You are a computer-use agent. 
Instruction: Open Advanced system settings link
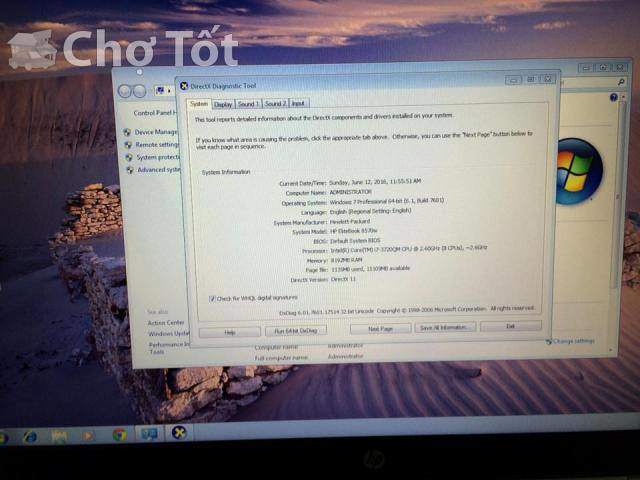[x=159, y=169]
